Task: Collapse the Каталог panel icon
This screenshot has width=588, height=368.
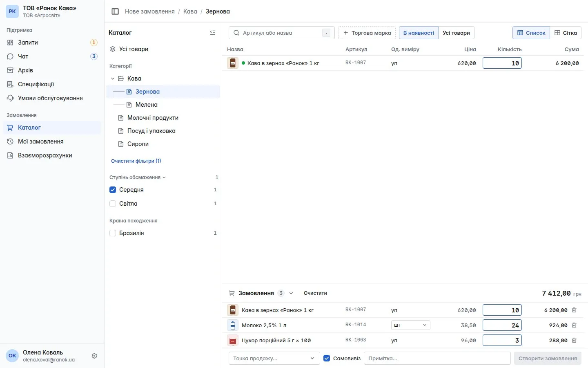Action: [x=213, y=33]
